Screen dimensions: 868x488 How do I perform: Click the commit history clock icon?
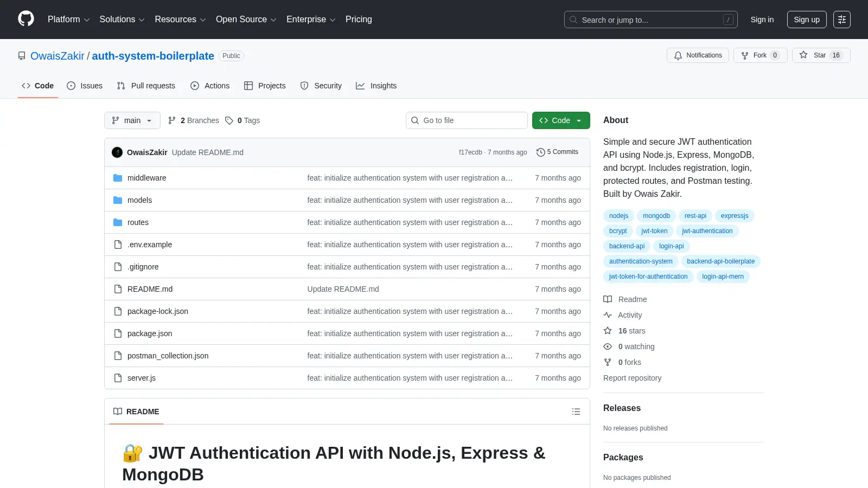click(540, 152)
